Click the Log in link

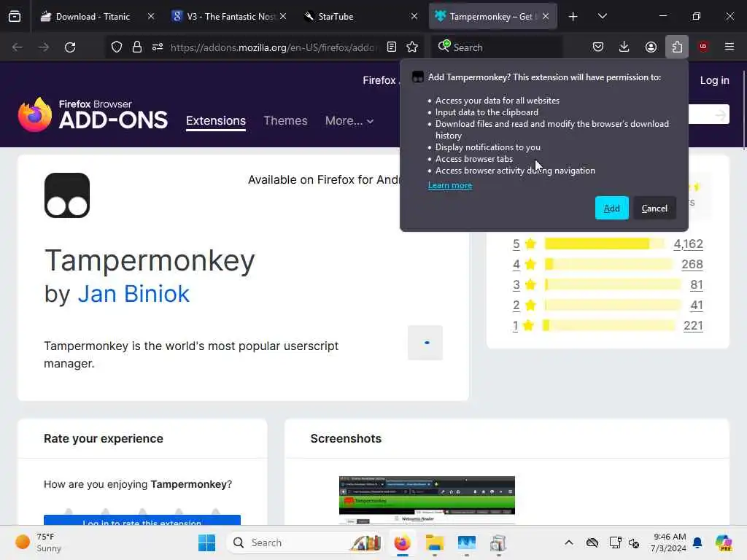714,80
